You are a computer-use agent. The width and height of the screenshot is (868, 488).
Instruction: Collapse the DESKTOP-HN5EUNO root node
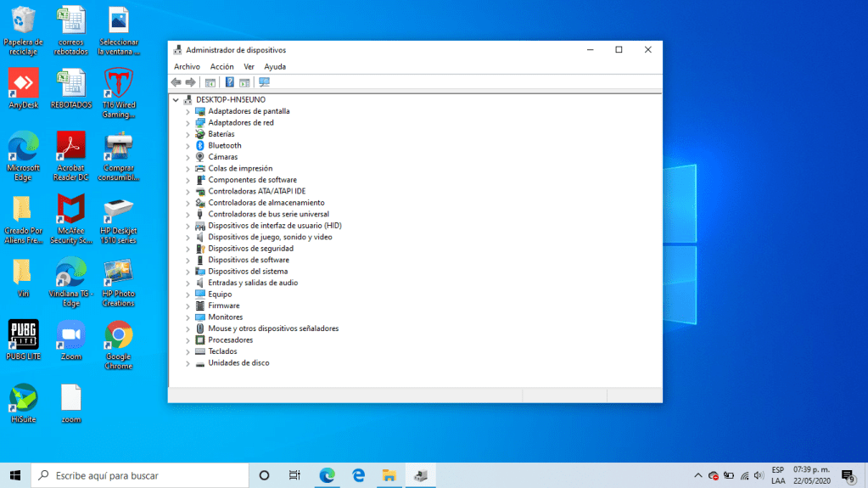point(176,100)
